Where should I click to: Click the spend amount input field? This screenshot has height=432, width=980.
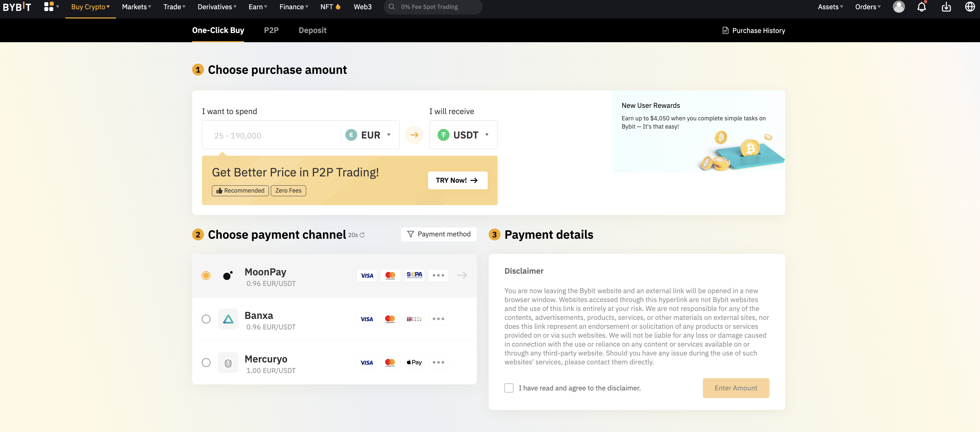[272, 135]
